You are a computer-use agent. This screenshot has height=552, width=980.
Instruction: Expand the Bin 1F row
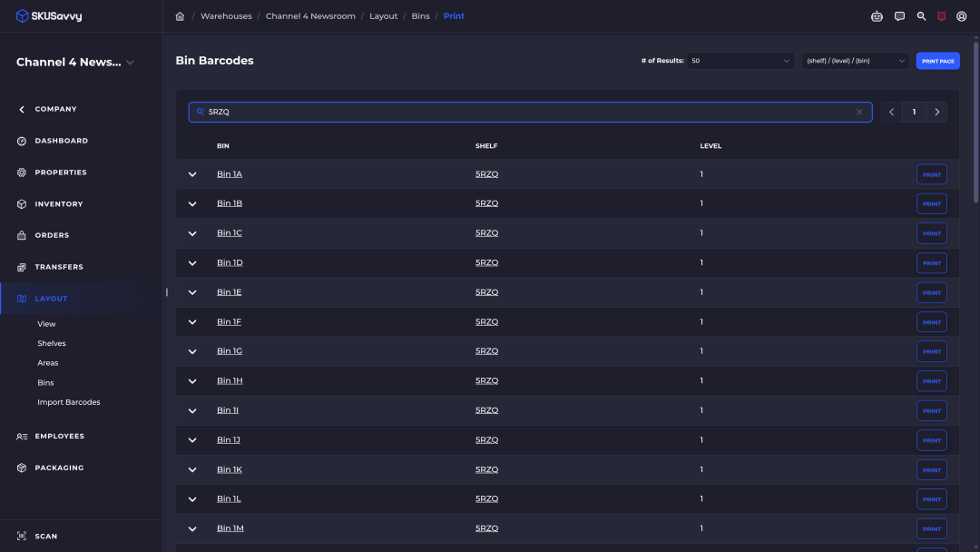click(192, 322)
